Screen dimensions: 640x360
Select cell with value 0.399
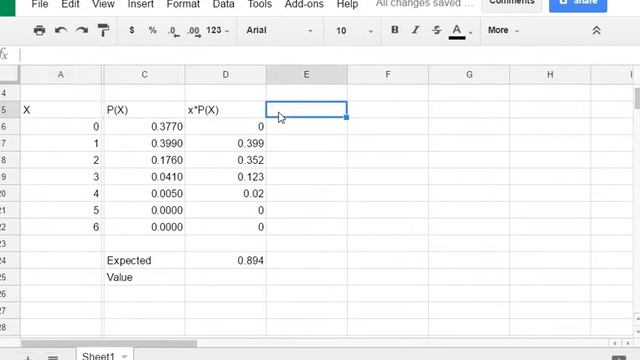click(x=225, y=143)
